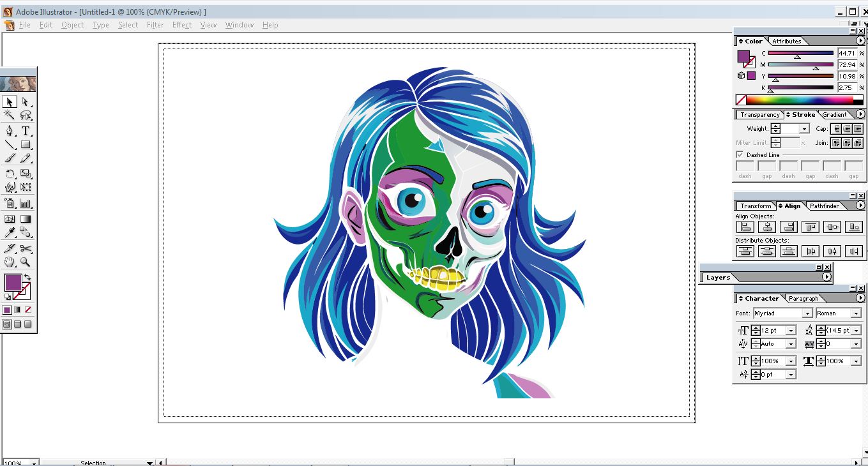Pick the Mesh tool
Image resolution: width=868 pixels, height=466 pixels.
[x=10, y=219]
